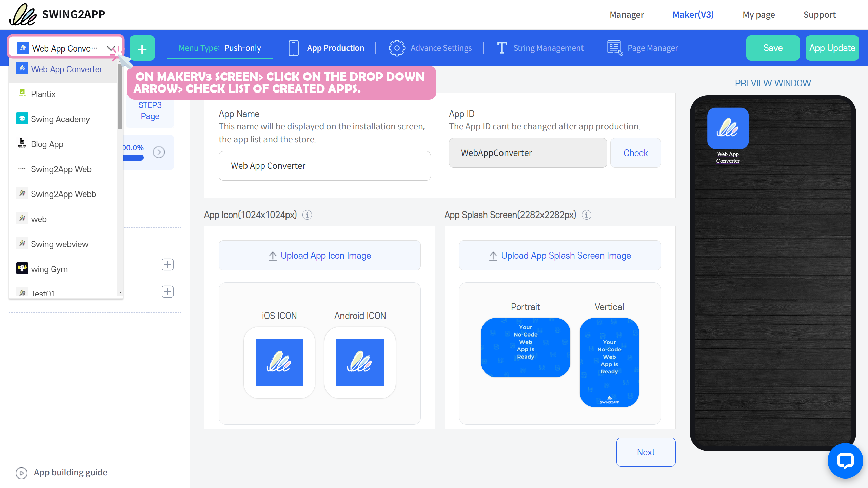Click the String Management T icon
This screenshot has width=868, height=488.
502,48
